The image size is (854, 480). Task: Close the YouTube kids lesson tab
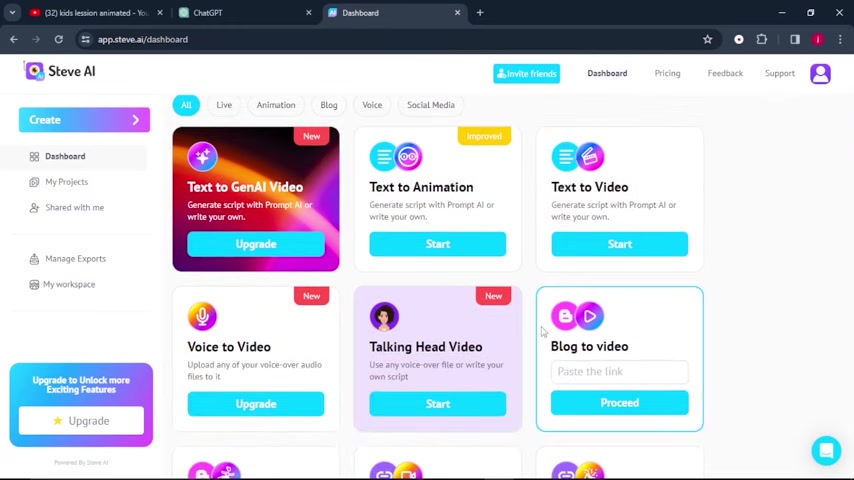[160, 13]
